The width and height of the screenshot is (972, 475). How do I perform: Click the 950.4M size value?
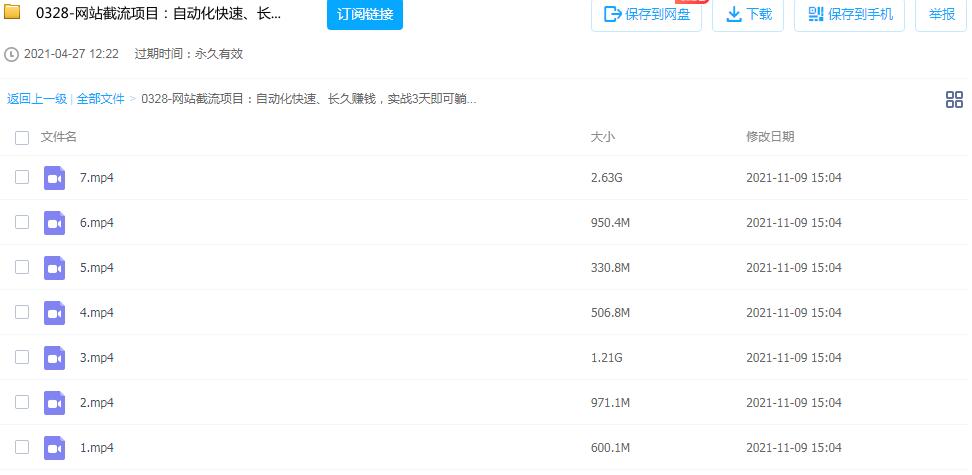611,223
